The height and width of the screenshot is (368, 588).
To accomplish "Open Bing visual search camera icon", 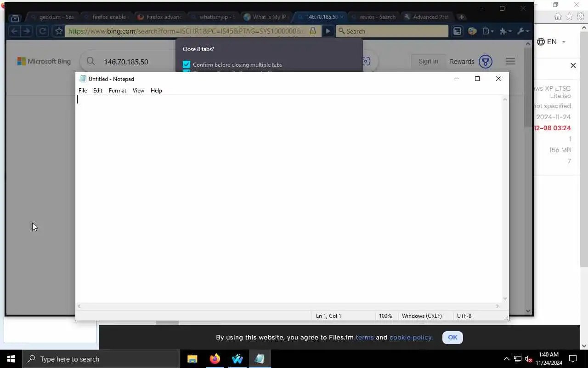I will coord(366,61).
